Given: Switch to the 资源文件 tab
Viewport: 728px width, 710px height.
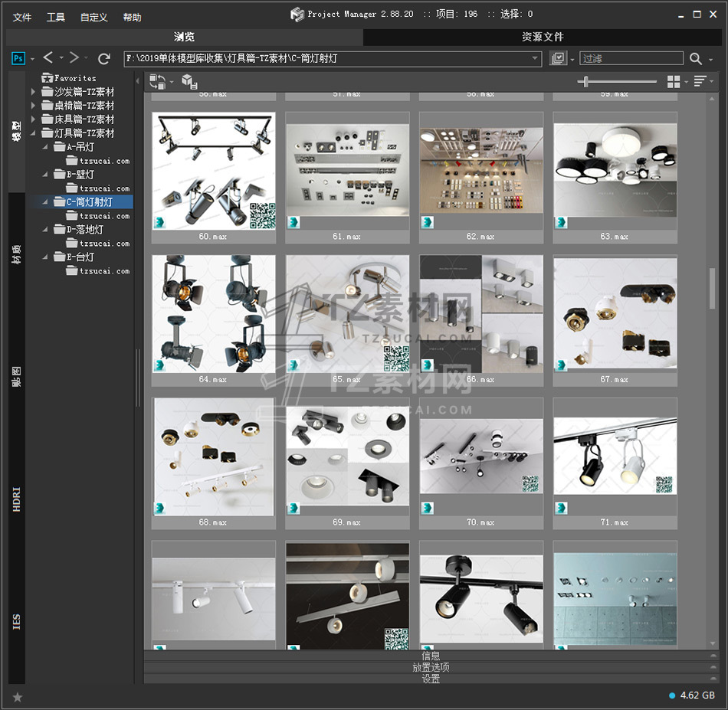Looking at the screenshot, I should click(543, 37).
